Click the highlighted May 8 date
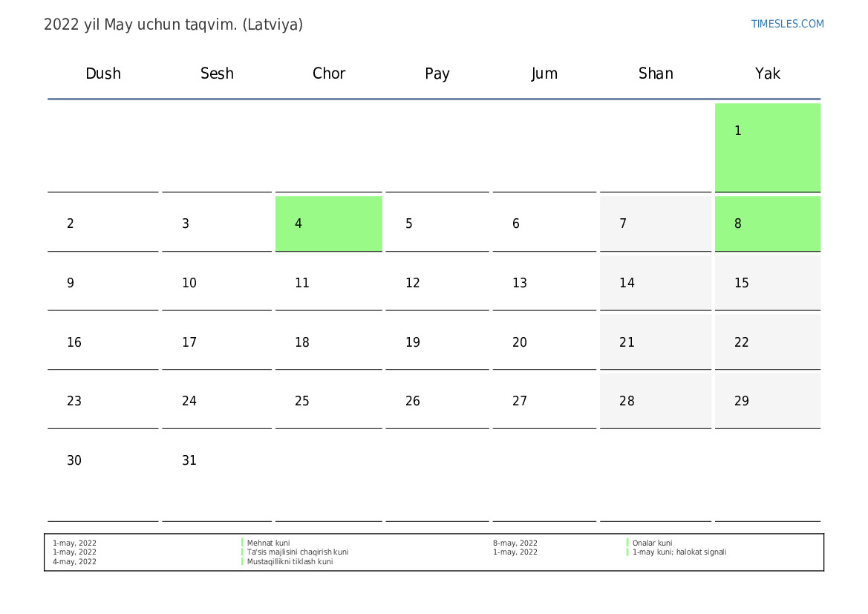 coord(767,223)
